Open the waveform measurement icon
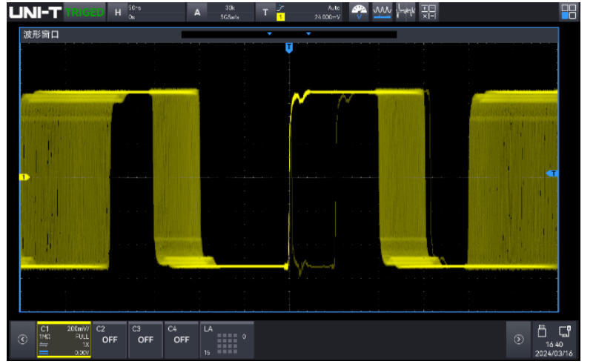 (x=383, y=12)
